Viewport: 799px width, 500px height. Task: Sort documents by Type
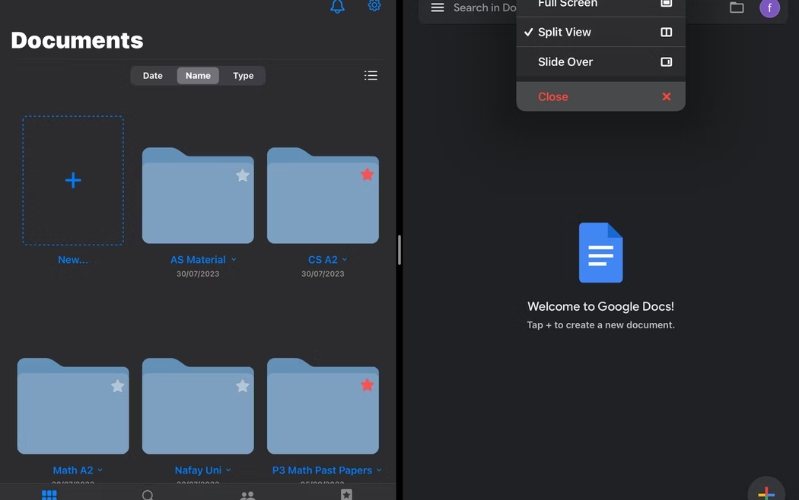click(243, 75)
